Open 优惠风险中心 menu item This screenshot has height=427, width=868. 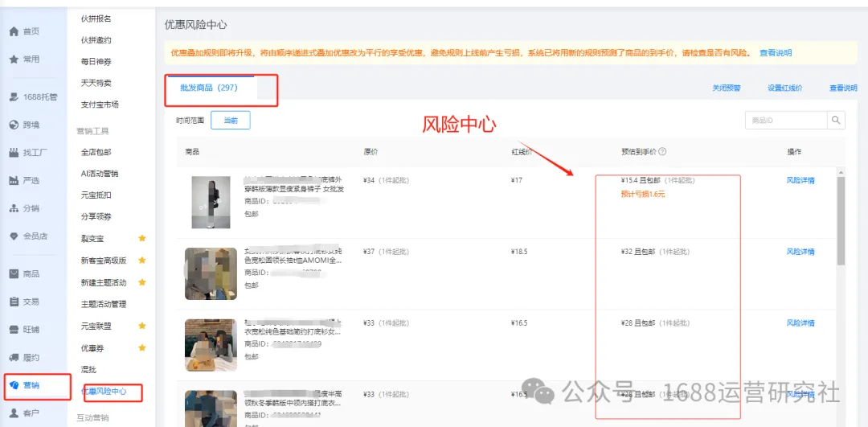point(104,392)
